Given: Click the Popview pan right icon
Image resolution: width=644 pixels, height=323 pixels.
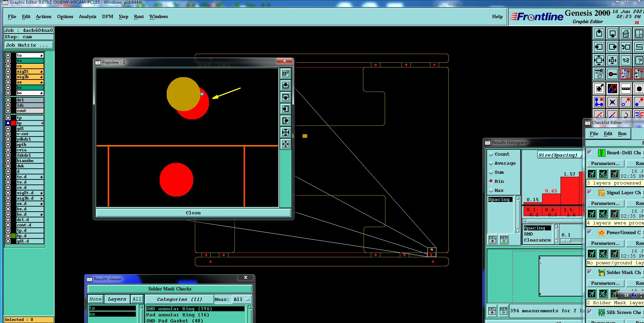Looking at the screenshot, I should (285, 120).
